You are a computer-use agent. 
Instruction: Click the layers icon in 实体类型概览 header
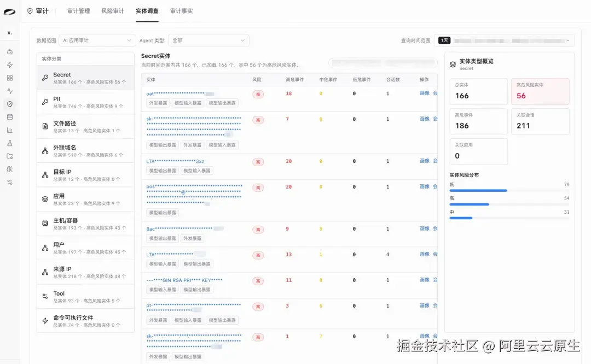453,64
